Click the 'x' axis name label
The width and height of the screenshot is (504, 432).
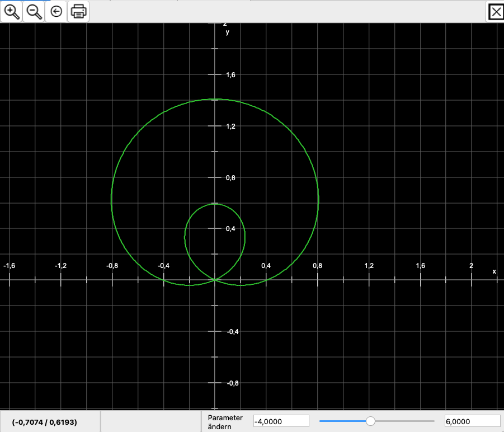[494, 271]
